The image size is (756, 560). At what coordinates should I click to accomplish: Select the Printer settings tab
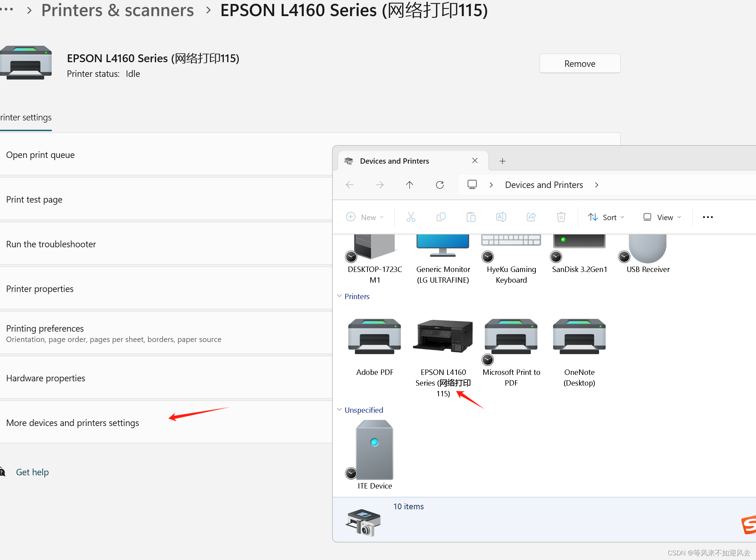click(26, 118)
